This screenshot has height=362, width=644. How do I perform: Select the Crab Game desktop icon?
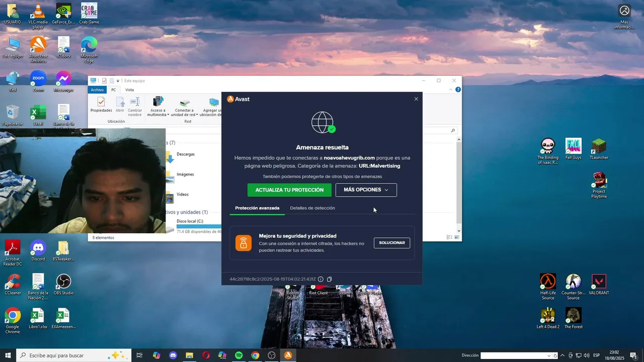89,14
